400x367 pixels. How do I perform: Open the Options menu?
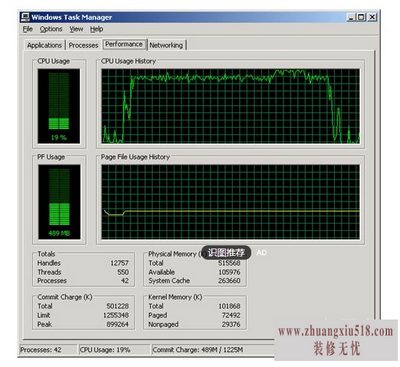click(x=51, y=29)
